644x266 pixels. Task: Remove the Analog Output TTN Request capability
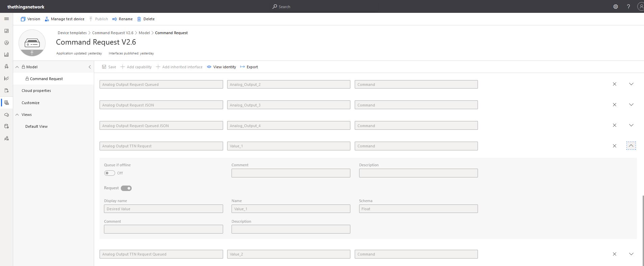click(x=614, y=146)
